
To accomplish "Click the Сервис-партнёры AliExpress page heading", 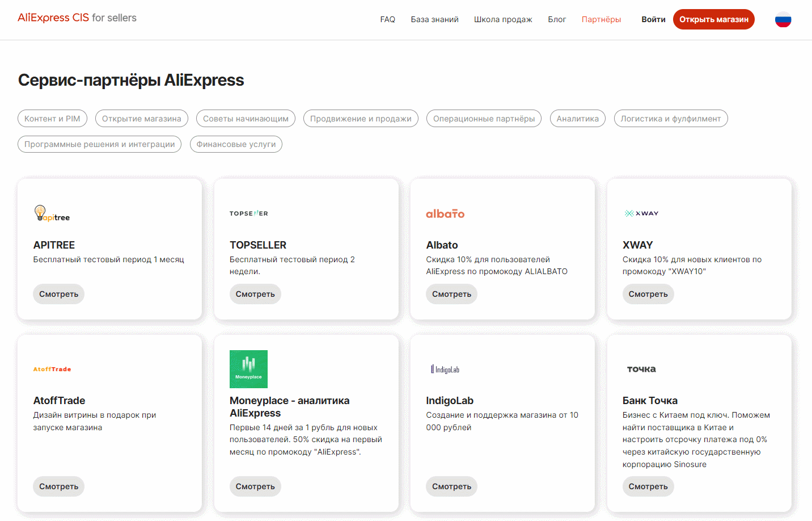I will [x=131, y=80].
